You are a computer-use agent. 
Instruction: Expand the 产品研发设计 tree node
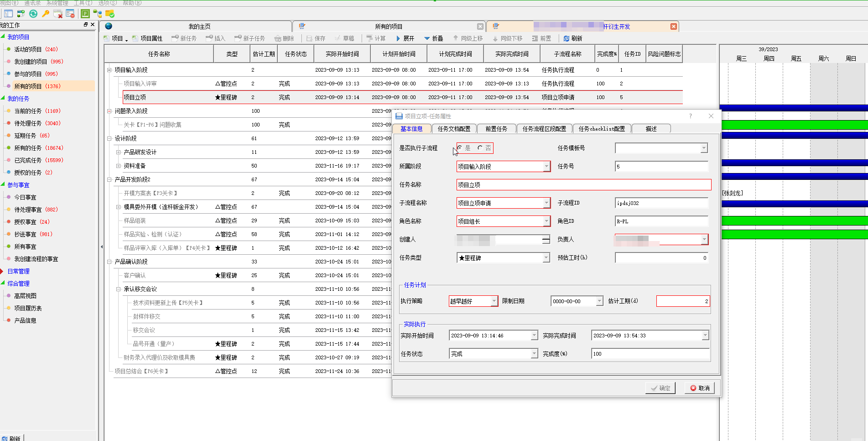tap(118, 152)
